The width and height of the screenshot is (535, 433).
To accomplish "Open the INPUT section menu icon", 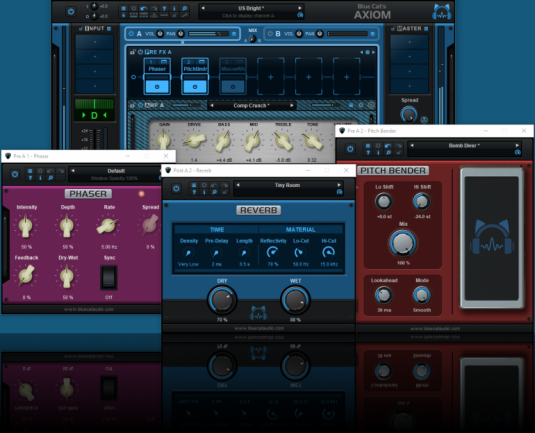I will [x=109, y=29].
